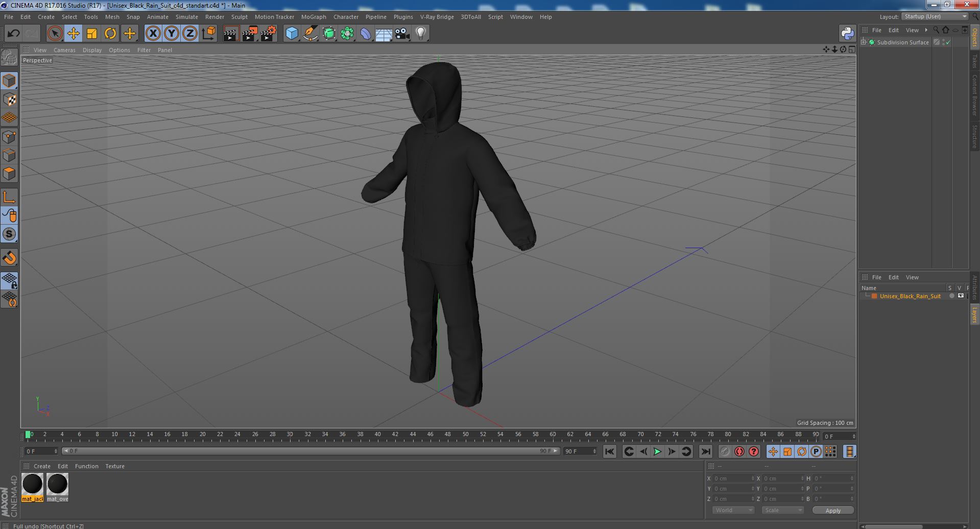This screenshot has width=980, height=529.
Task: Click frame 46 on timeline ruler
Action: pos(430,435)
